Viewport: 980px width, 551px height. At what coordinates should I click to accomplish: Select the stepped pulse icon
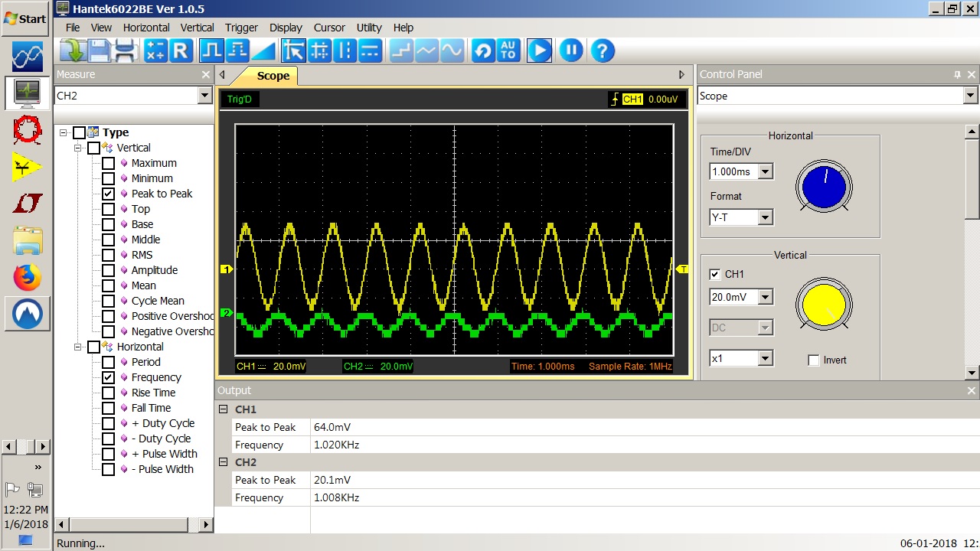pyautogui.click(x=237, y=51)
